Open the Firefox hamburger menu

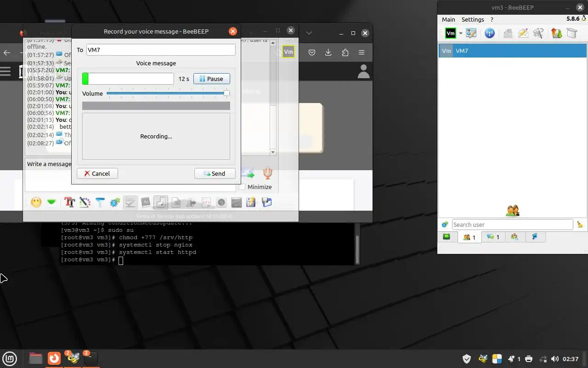coord(362,52)
